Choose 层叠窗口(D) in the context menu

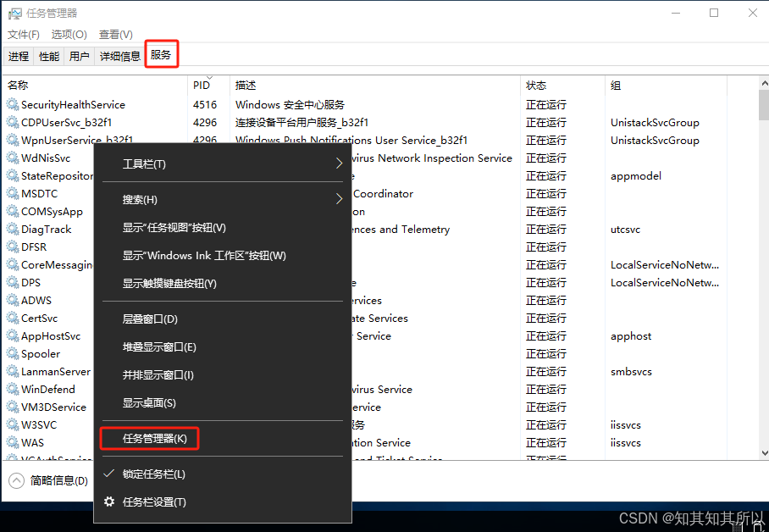pos(222,319)
